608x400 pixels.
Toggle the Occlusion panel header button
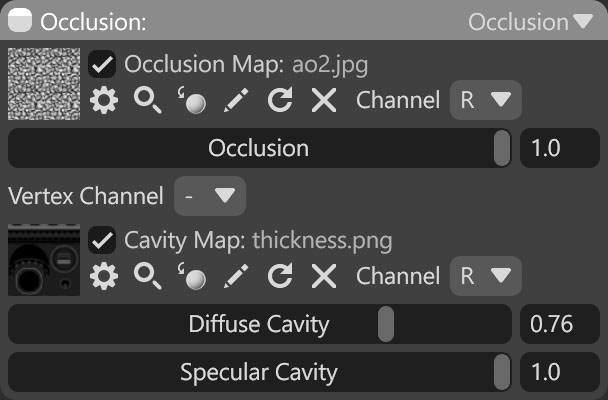tap(20, 20)
